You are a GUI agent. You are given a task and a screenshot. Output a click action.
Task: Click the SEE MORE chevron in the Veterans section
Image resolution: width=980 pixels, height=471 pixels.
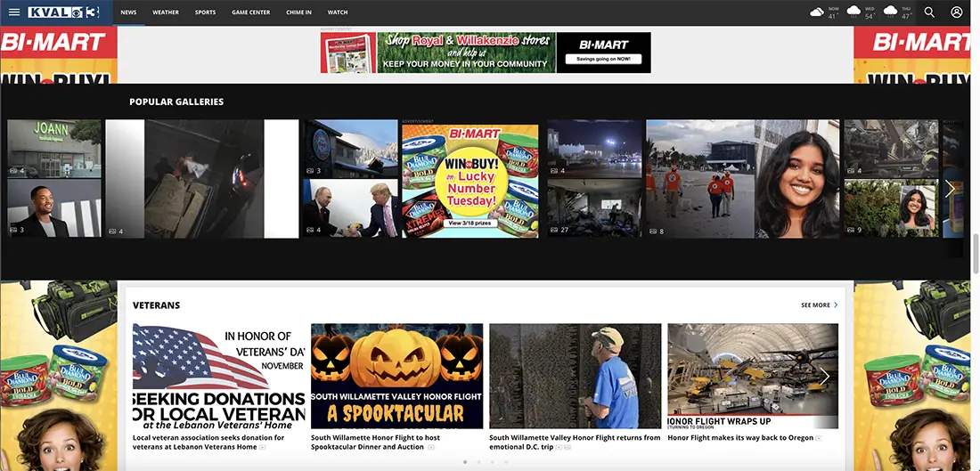click(836, 305)
